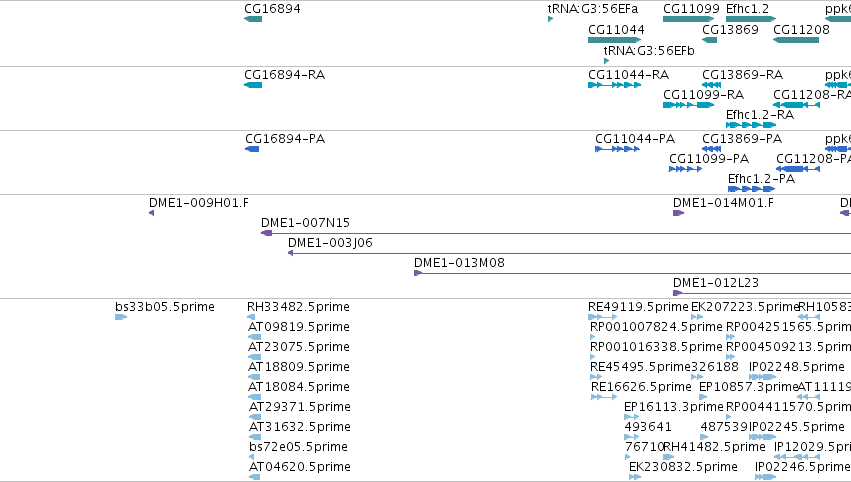The width and height of the screenshot is (851, 482).
Task: Click the CG11099 gene arrow in top track
Action: pos(689,19)
